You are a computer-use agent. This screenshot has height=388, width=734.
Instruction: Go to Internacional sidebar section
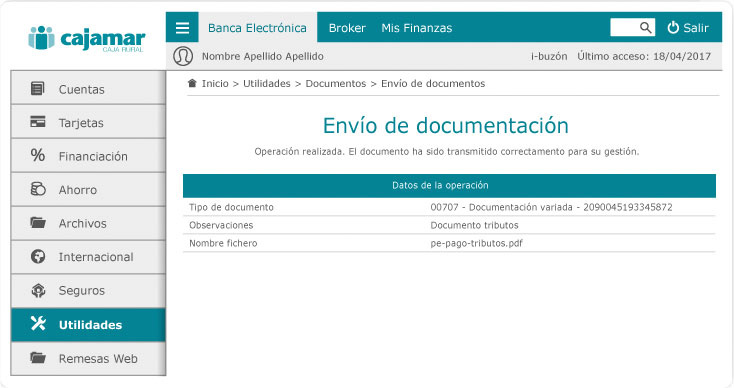[x=88, y=256]
